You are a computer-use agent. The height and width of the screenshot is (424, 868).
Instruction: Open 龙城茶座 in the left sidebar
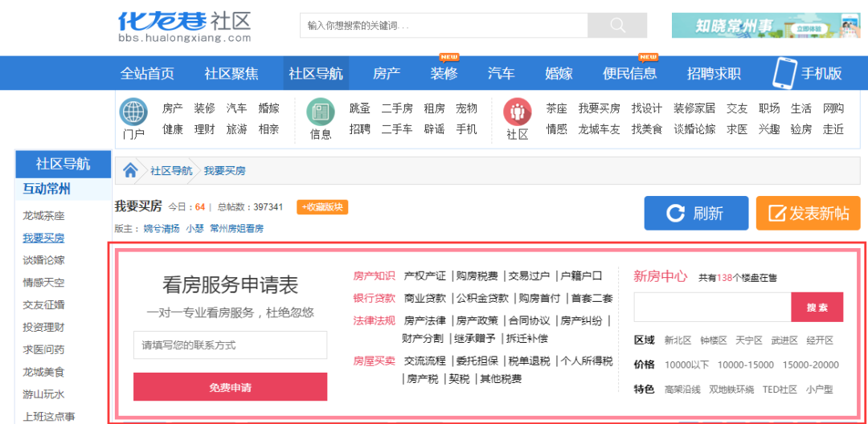point(43,215)
